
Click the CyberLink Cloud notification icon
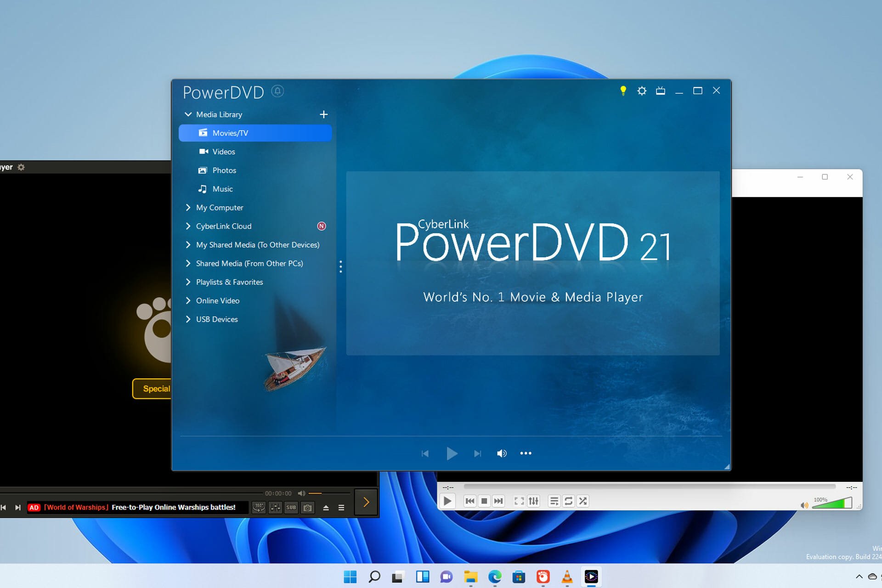(x=321, y=225)
